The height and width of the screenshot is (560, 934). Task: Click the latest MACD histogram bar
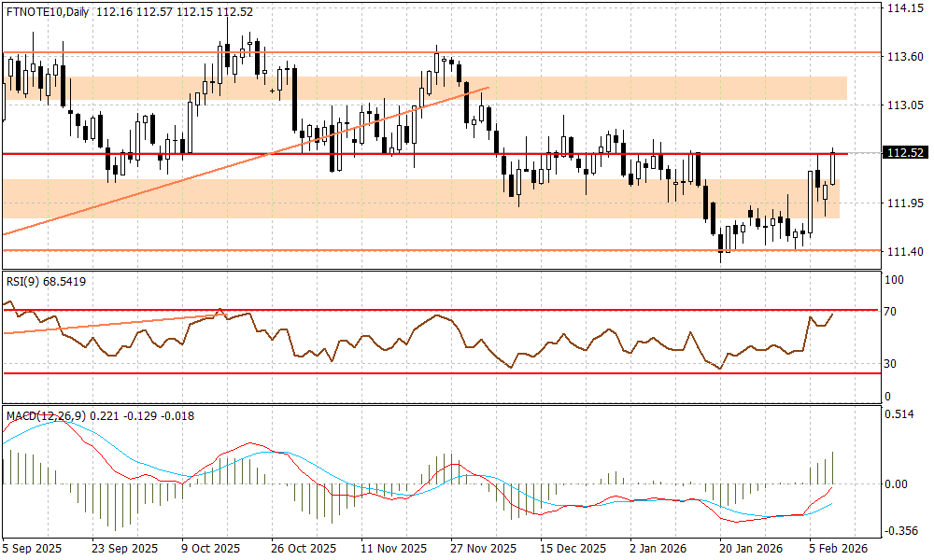[832, 468]
